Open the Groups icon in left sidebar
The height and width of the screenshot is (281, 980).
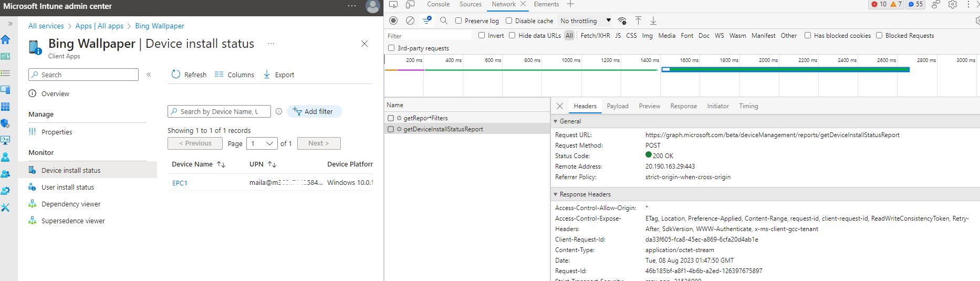click(x=5, y=174)
